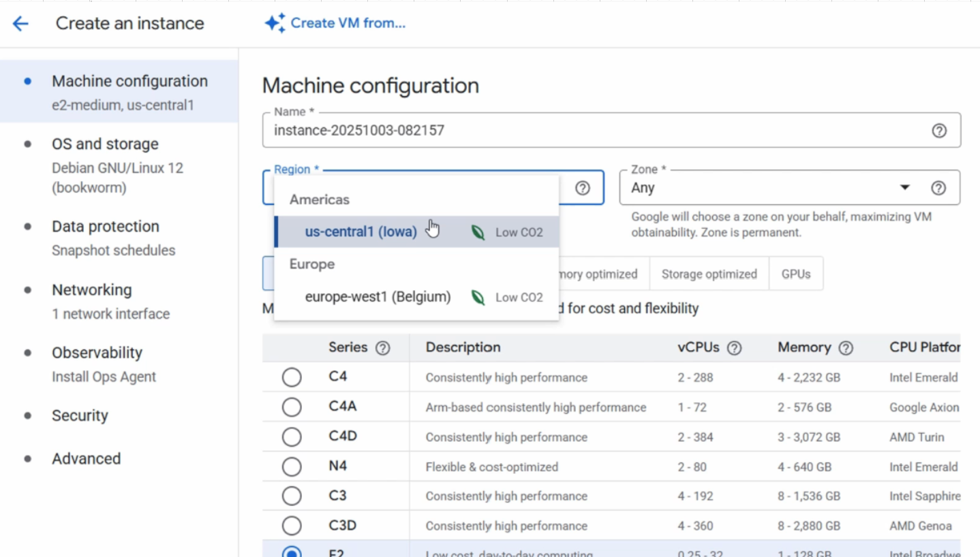Click 'Arm-based consistently high performance' description
Image resolution: width=980 pixels, height=557 pixels.
coord(536,407)
